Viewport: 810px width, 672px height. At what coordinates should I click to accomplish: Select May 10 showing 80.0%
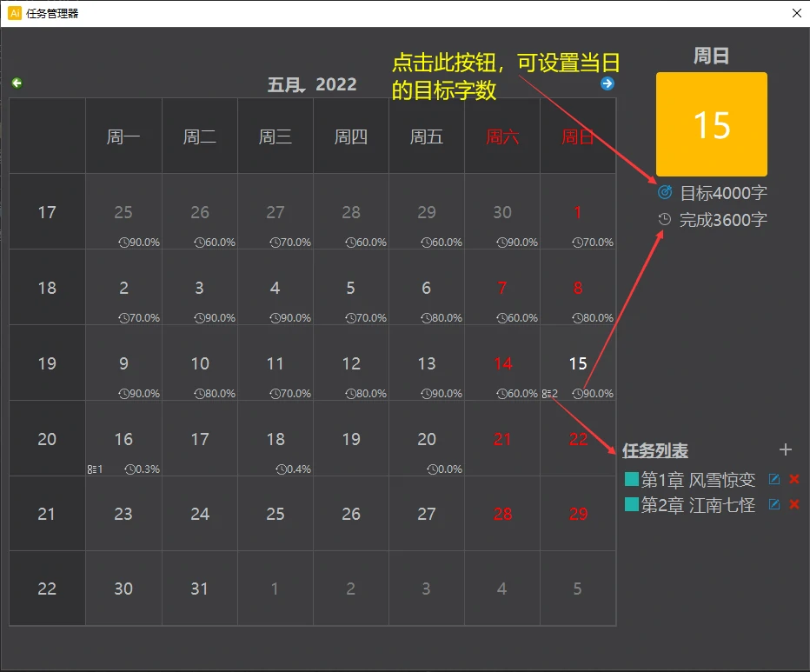[x=199, y=363]
